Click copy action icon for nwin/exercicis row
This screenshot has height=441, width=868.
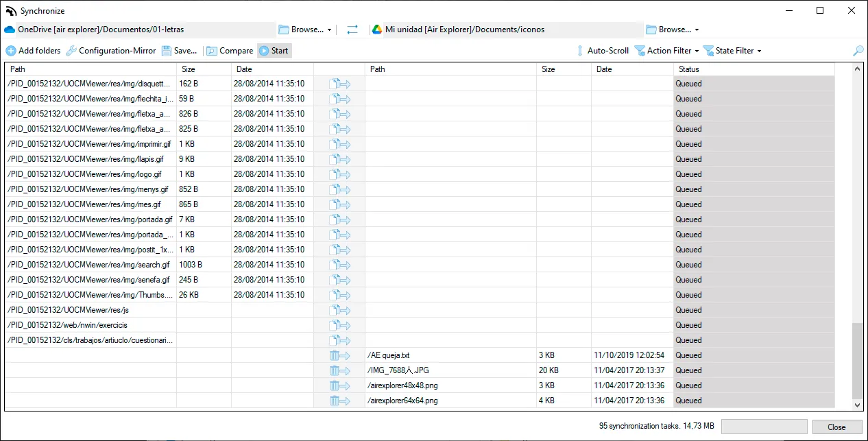point(339,325)
